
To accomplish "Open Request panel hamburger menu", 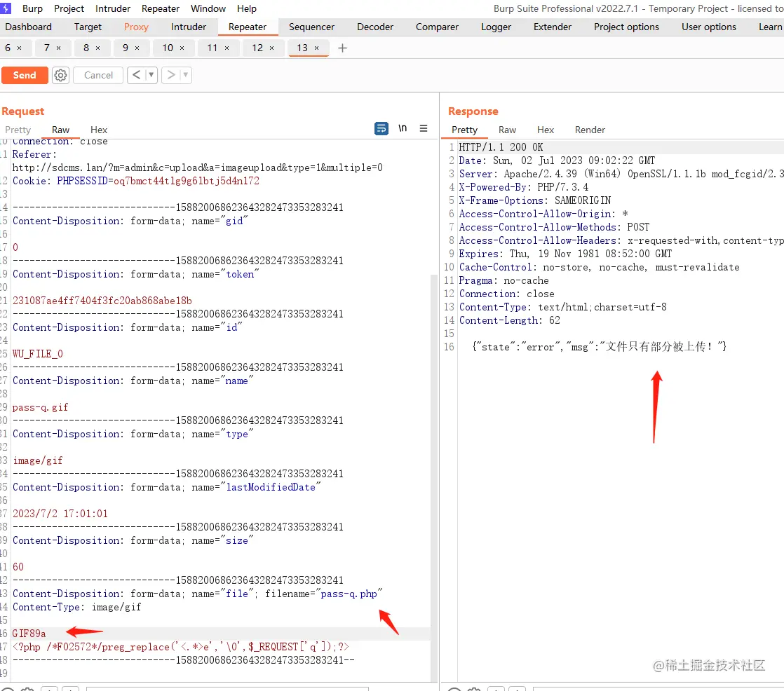I will [x=424, y=128].
